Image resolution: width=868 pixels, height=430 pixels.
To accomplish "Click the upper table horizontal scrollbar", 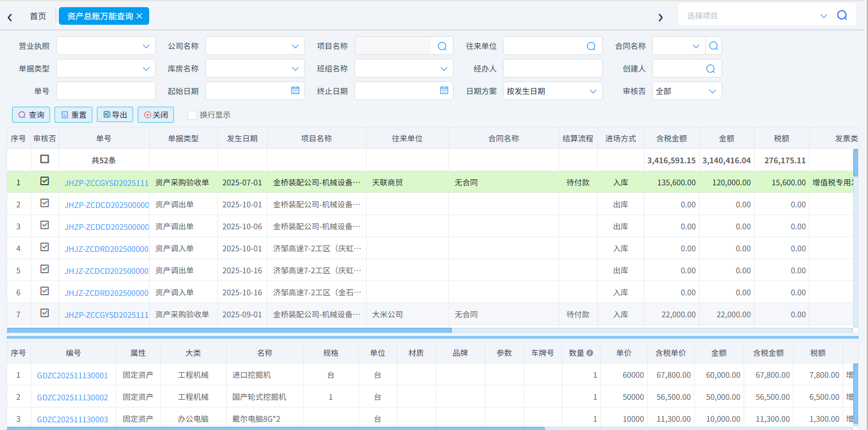I will click(229, 330).
